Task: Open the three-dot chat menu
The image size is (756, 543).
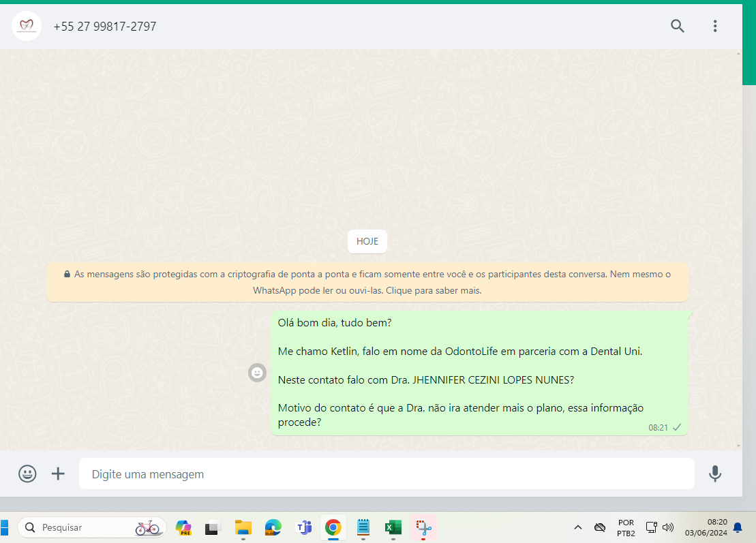Action: [x=715, y=26]
